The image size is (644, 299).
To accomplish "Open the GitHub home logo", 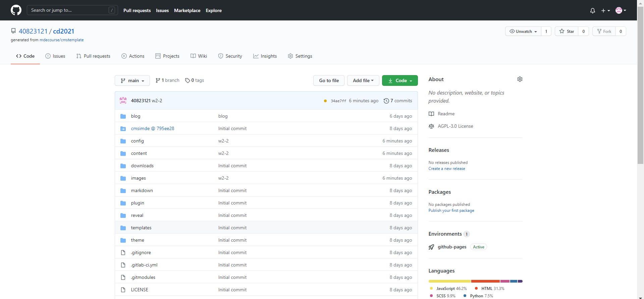I will 16,10.
